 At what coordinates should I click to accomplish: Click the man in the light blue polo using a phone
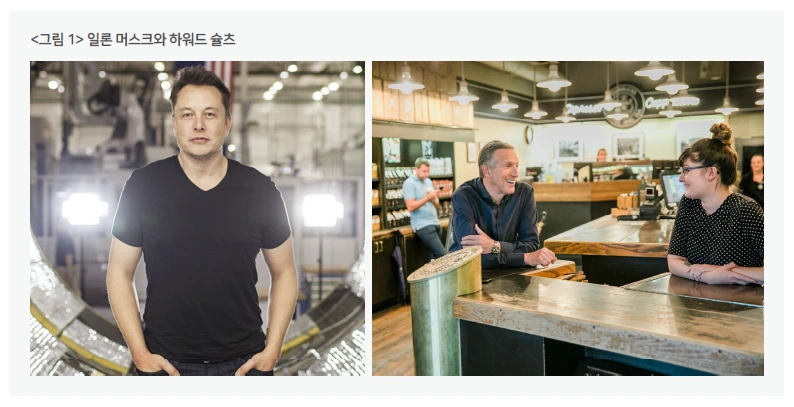pos(425,207)
